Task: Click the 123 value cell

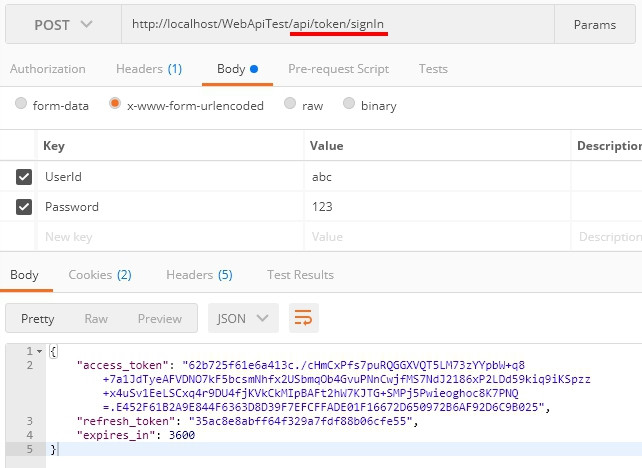Action: coord(437,207)
